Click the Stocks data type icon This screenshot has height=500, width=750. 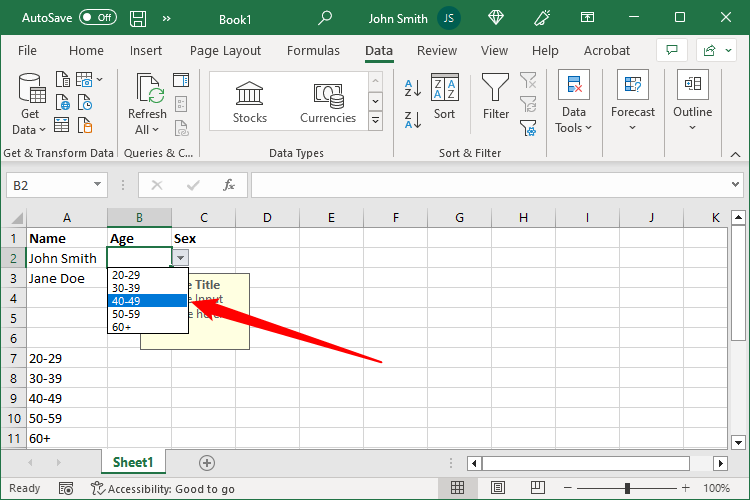coord(249,94)
